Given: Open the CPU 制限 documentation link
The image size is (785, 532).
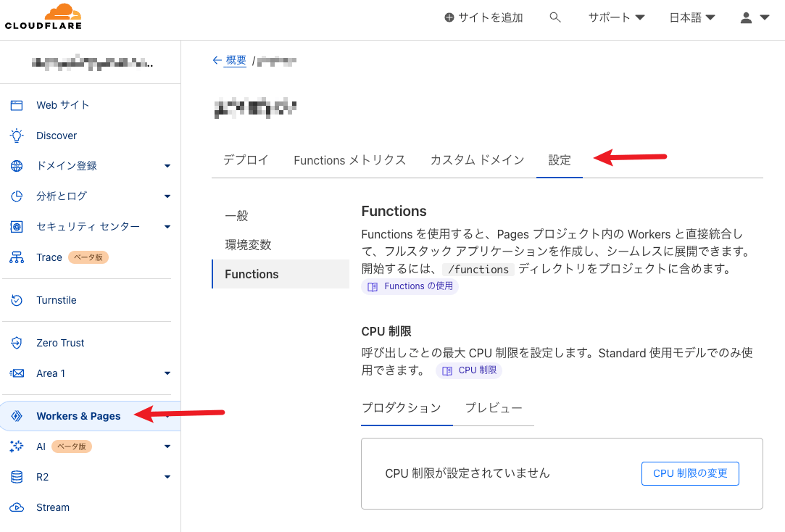Looking at the screenshot, I should pos(469,370).
